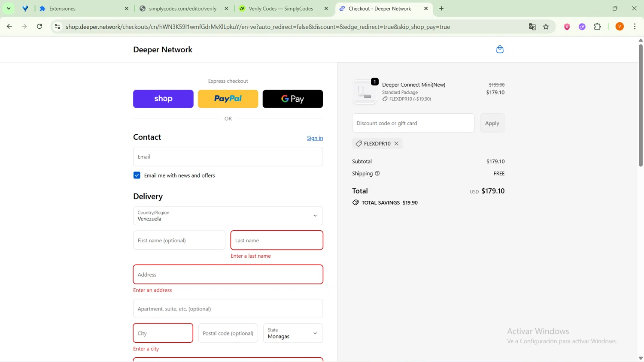Click the Express checkout heading text
This screenshot has width=644, height=362.
point(228,81)
